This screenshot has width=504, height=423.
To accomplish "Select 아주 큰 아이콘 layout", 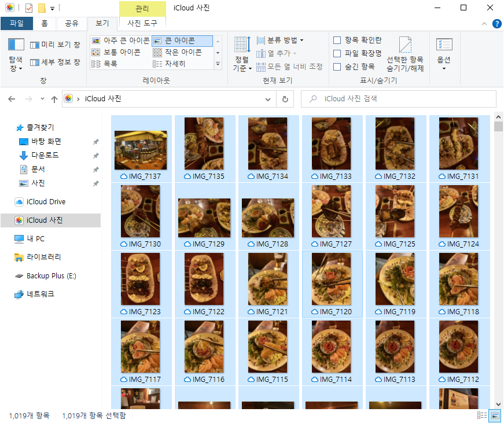I will [x=120, y=41].
